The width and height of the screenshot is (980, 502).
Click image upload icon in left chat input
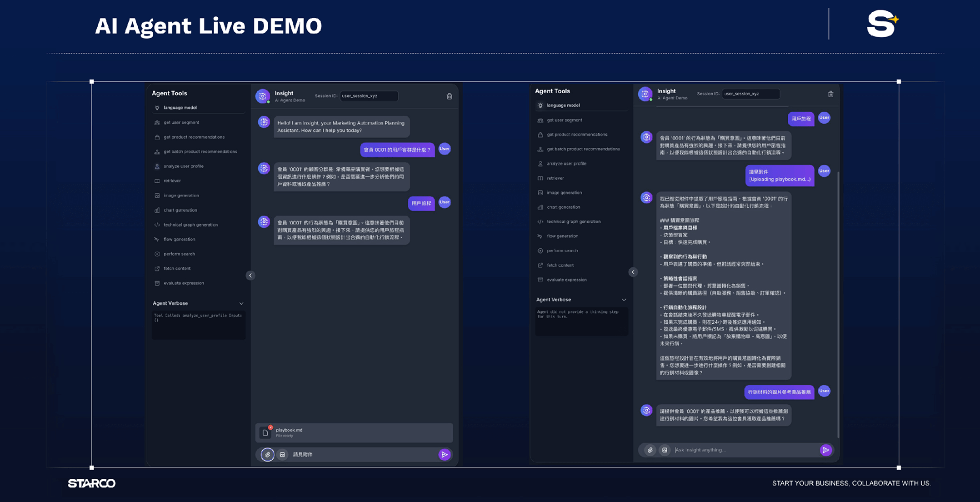(x=282, y=454)
